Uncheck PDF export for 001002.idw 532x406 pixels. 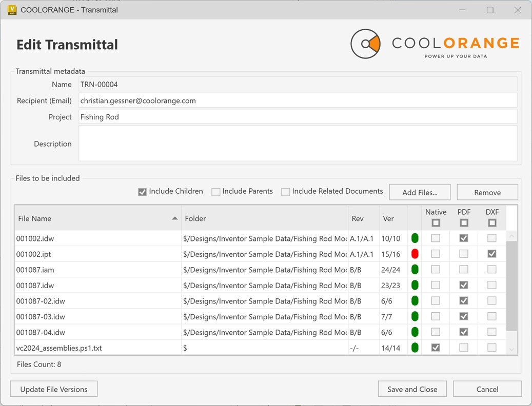pyautogui.click(x=464, y=238)
